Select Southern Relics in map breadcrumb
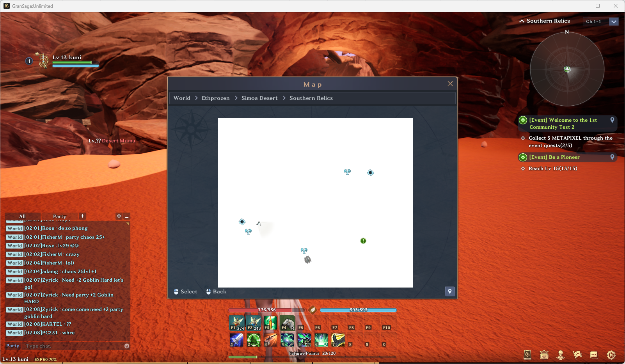This screenshot has height=364, width=625. [x=311, y=98]
